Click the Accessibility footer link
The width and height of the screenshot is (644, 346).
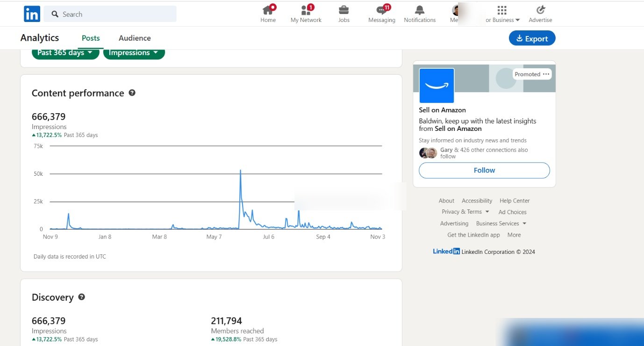(x=477, y=201)
